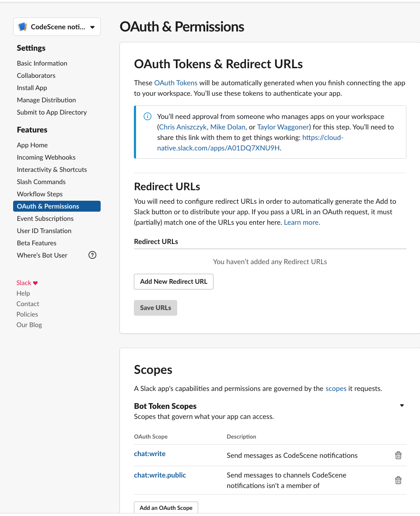Click the heart icon next to Slack
The width and height of the screenshot is (420, 516).
tap(35, 282)
